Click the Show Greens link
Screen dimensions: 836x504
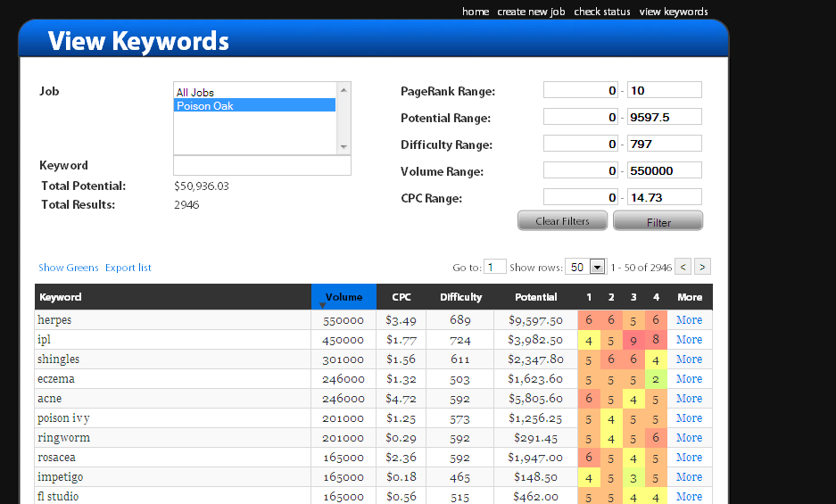click(68, 268)
